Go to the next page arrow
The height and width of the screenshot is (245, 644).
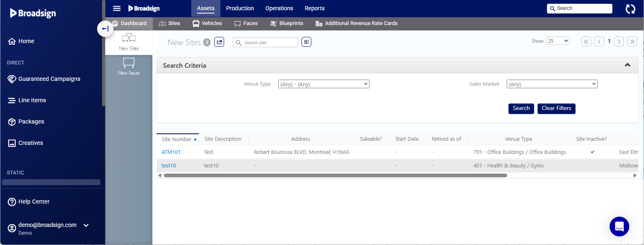tap(619, 41)
